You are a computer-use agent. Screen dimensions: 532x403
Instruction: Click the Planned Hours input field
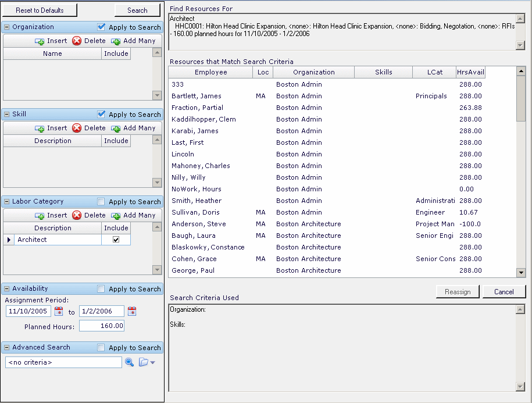click(101, 326)
